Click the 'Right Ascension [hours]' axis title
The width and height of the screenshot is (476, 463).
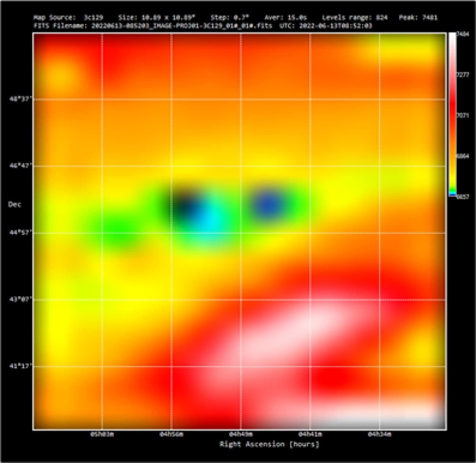(269, 444)
